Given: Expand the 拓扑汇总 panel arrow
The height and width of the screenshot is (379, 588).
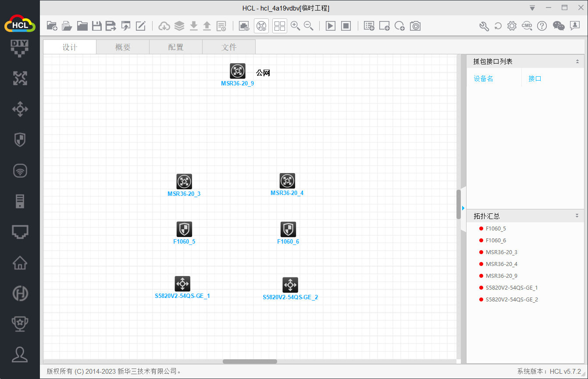Looking at the screenshot, I should 577,216.
